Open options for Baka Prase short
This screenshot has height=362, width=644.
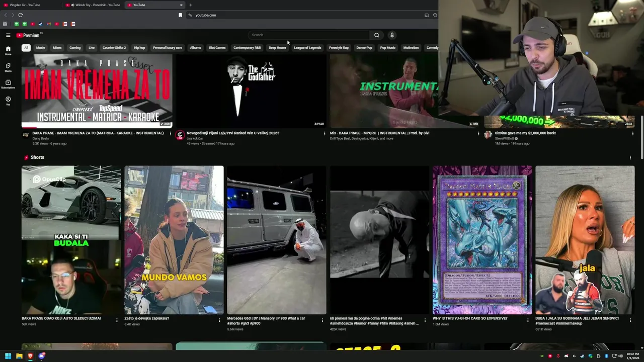click(x=117, y=320)
